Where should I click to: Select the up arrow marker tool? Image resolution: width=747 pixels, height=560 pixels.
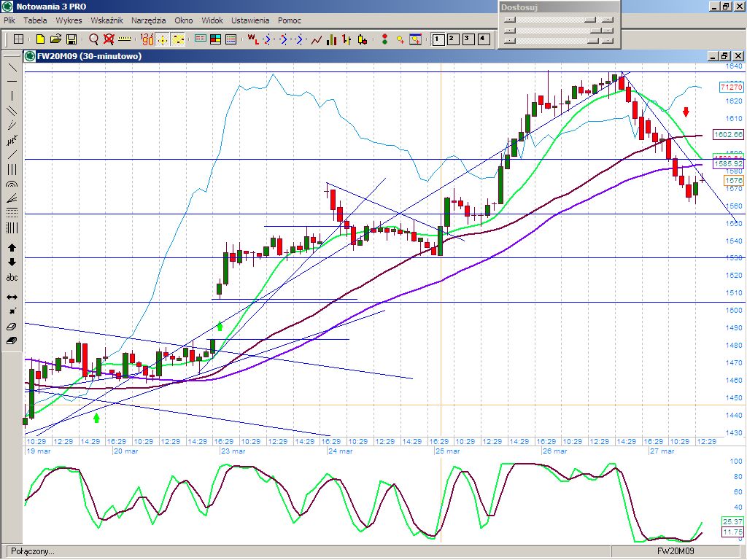pos(12,248)
